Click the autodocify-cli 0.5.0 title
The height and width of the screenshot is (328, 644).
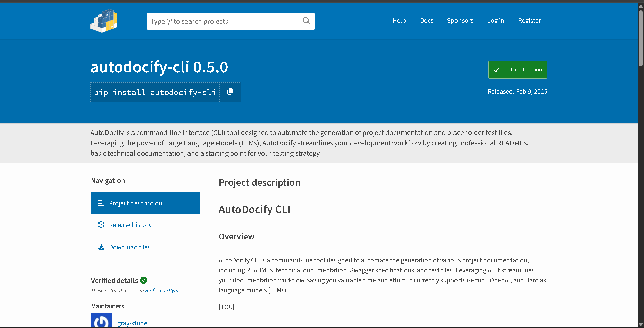[159, 67]
